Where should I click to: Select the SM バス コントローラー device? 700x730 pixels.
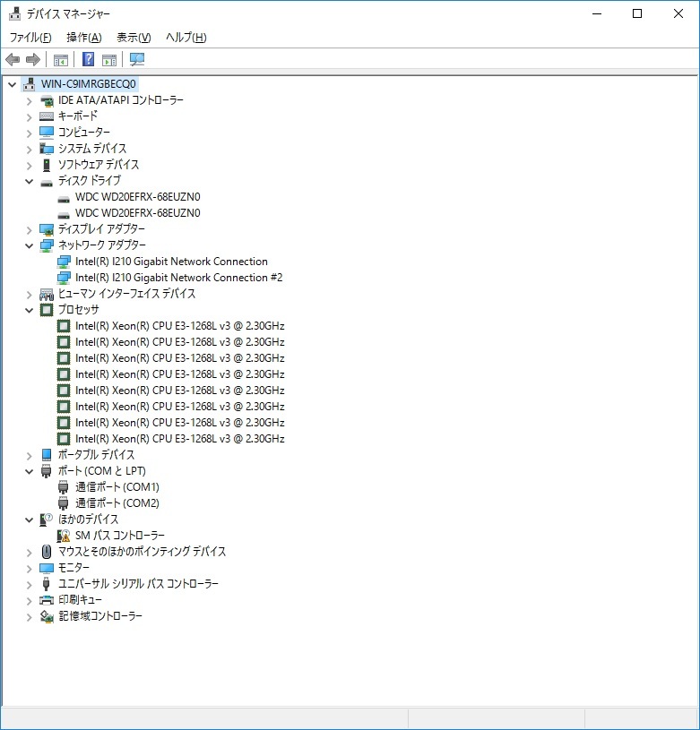(x=120, y=536)
